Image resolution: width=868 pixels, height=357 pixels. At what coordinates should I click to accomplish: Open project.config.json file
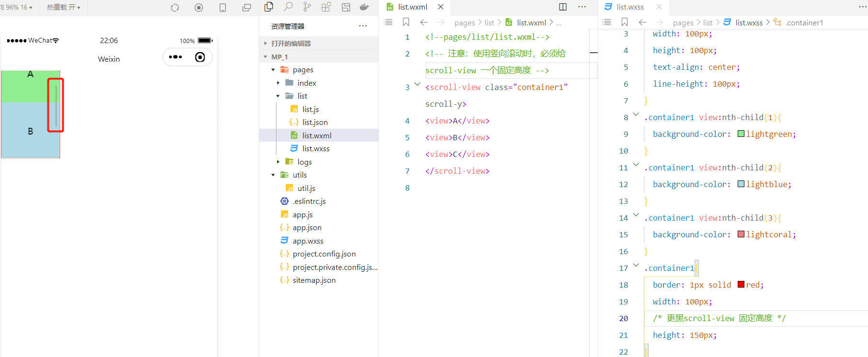(324, 254)
